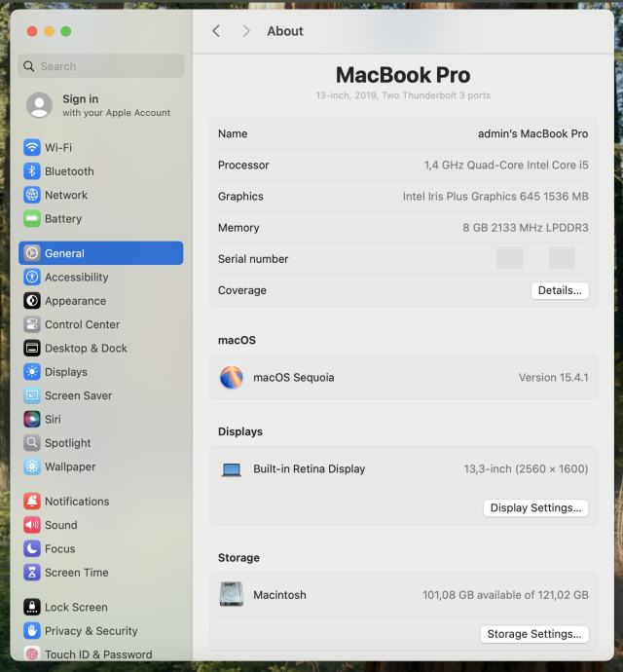Click the About page title
This screenshot has height=672, width=623.
[x=285, y=31]
